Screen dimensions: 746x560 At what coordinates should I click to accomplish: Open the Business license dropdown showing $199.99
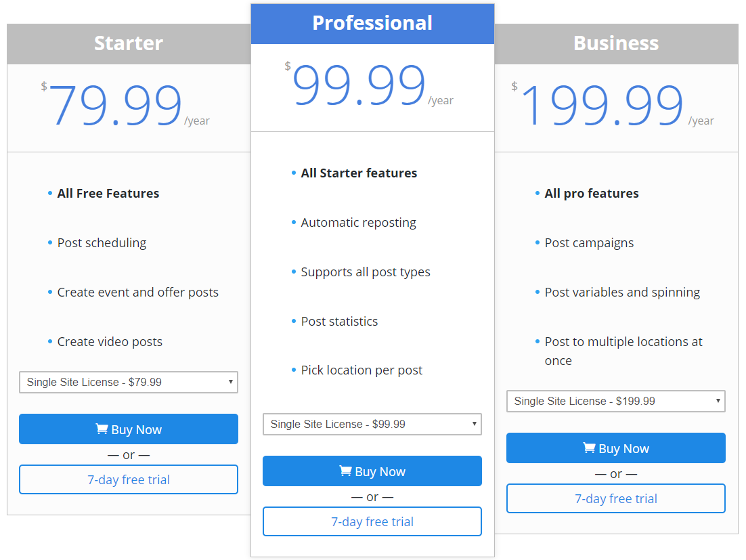click(616, 401)
